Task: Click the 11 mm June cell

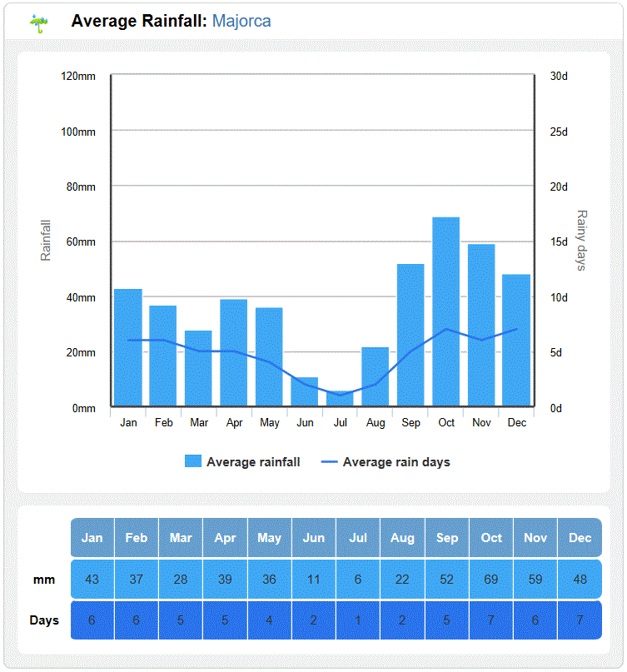Action: coord(314,579)
